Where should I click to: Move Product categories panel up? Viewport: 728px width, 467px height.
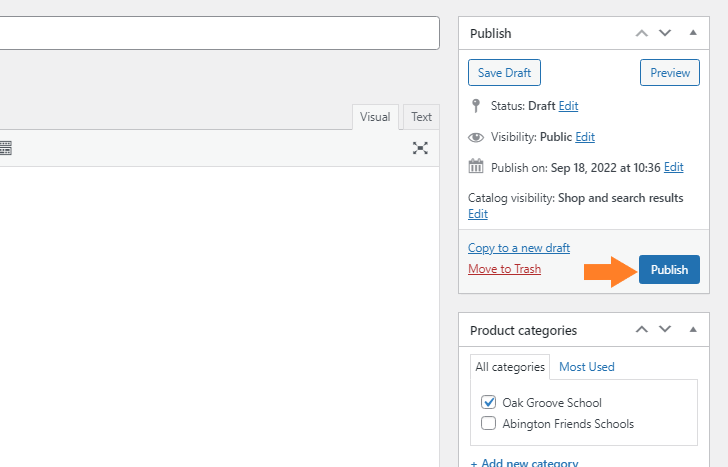click(642, 330)
